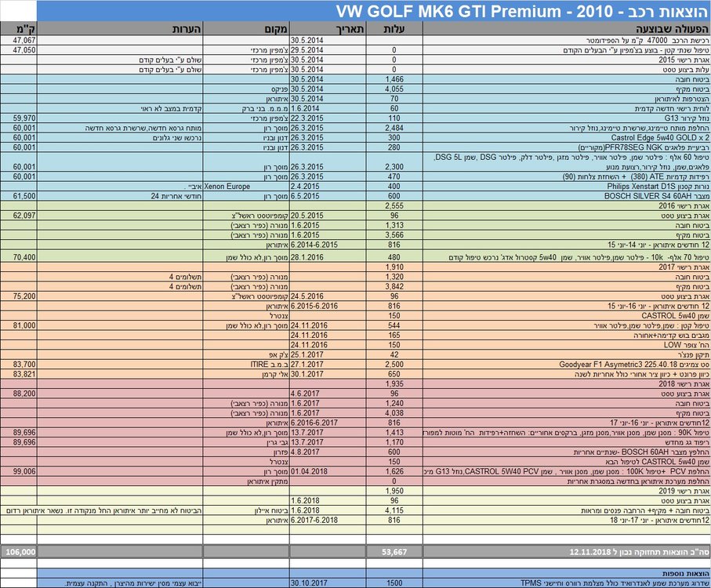Viewport: 711px width, 588px height.
Task: Select the place cell "ביטוח איילון"
Action: pos(246,510)
